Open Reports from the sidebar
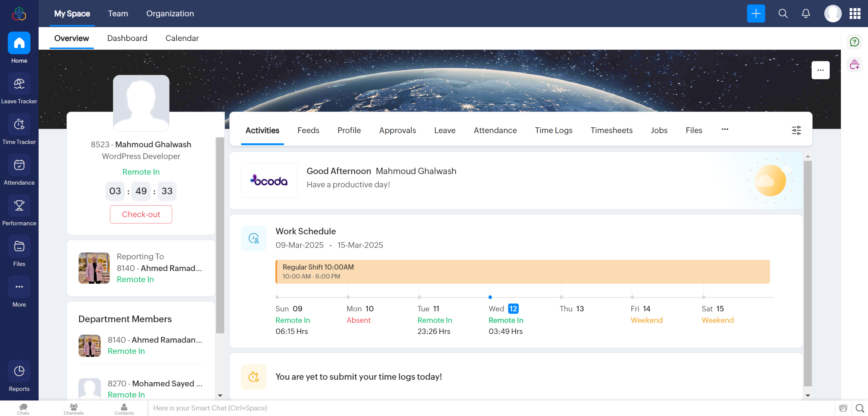Screen dimensions: 868x416 (19, 371)
